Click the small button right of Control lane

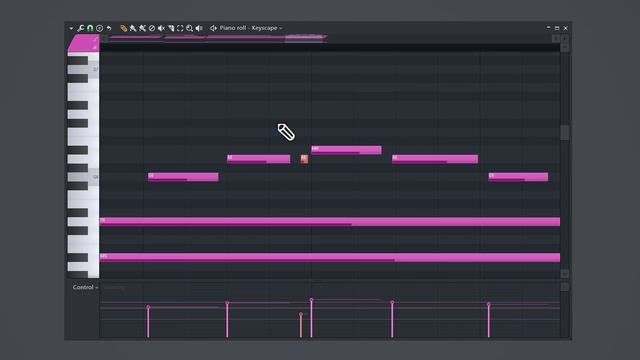564,287
